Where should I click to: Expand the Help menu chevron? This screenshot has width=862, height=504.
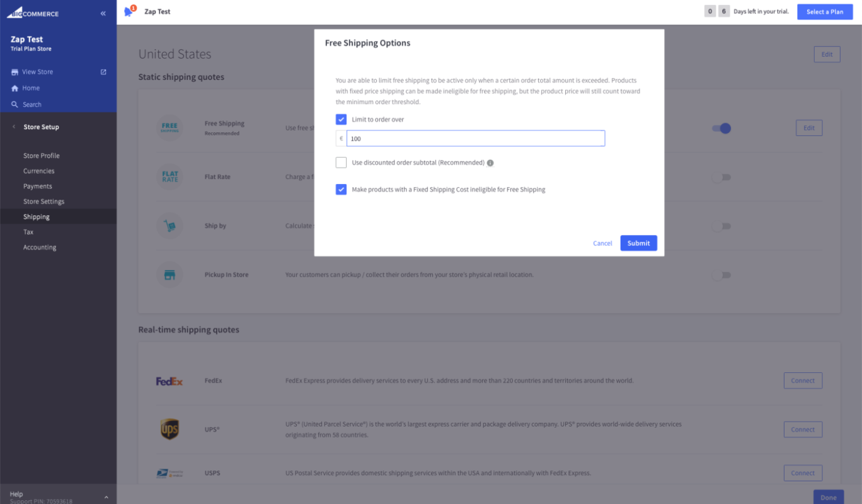point(106,498)
